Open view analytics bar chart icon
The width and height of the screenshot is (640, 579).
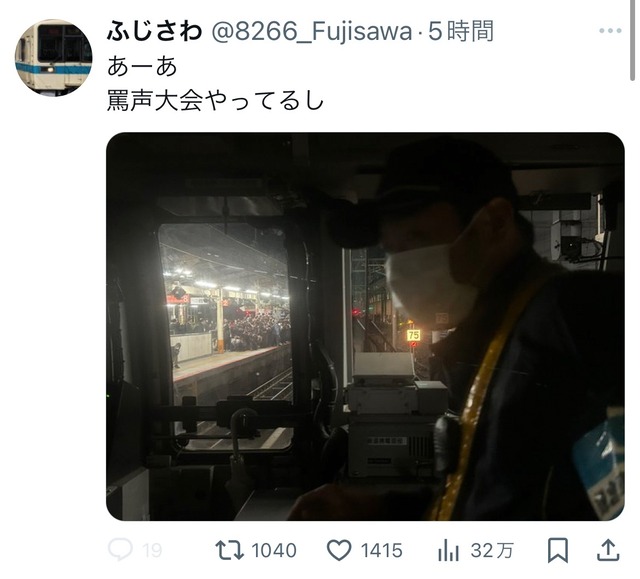coord(449,550)
